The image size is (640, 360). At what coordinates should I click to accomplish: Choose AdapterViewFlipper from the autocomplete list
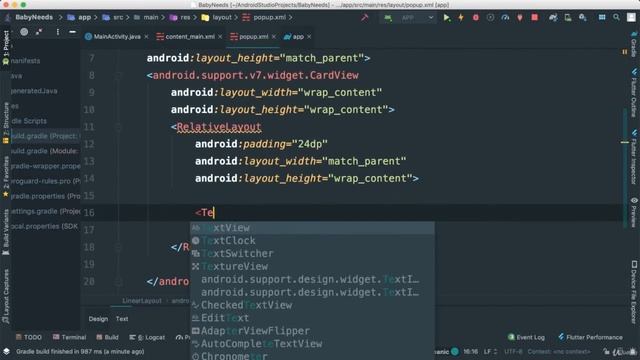[312, 331]
